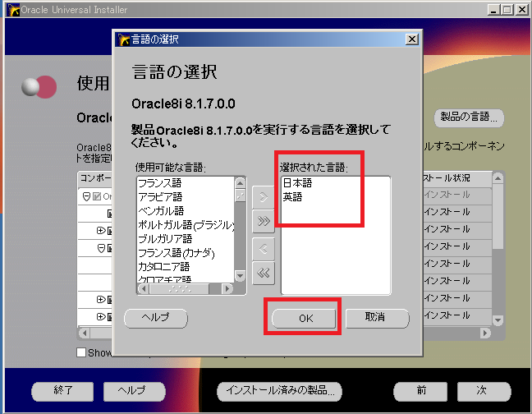Open ヘルプ in the language selection dialog
The height and width of the screenshot is (414, 532).
(x=156, y=318)
